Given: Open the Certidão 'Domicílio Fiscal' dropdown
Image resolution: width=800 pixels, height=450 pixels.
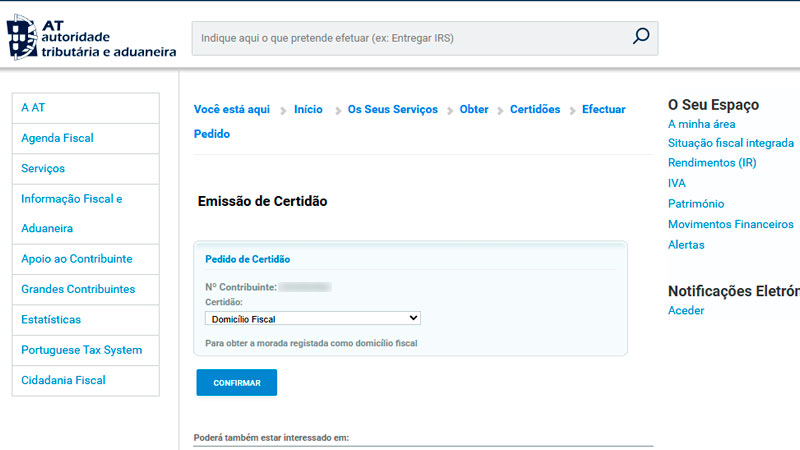Looking at the screenshot, I should point(313,318).
